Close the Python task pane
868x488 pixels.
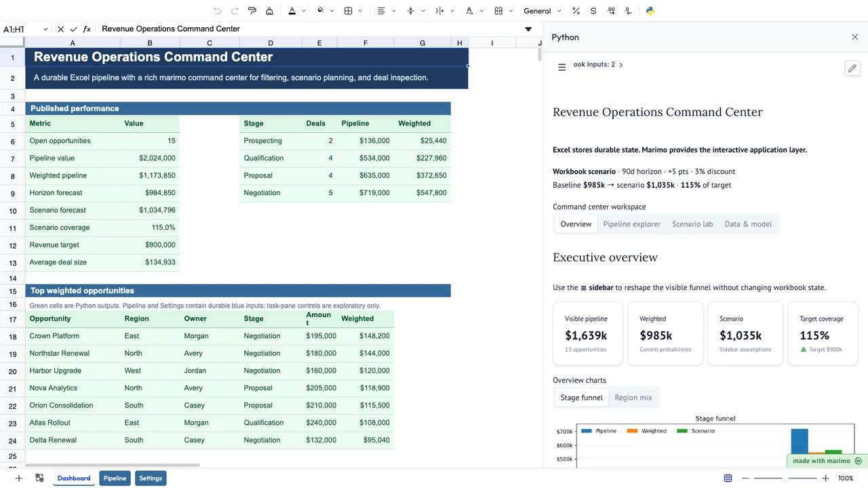(x=854, y=37)
